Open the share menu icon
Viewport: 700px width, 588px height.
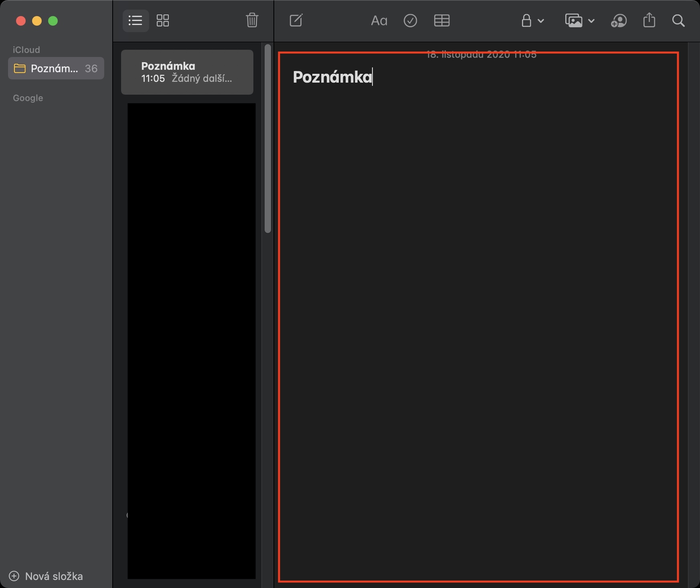click(649, 20)
